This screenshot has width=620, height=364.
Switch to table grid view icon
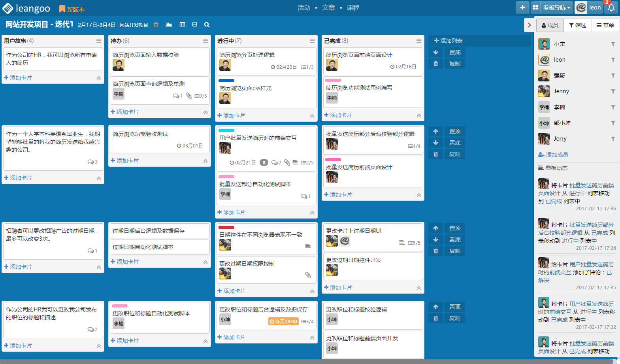(x=182, y=25)
